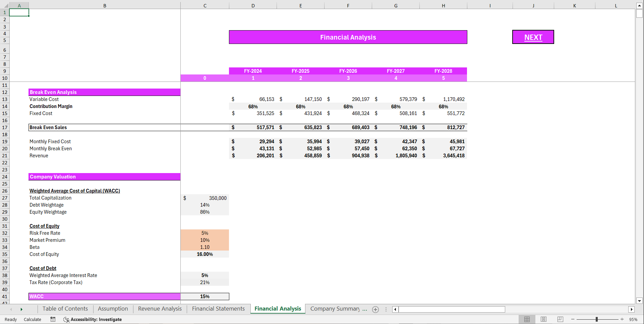Switch to the Financial Statements tab
Screen dimensions: 644x324
click(218, 309)
